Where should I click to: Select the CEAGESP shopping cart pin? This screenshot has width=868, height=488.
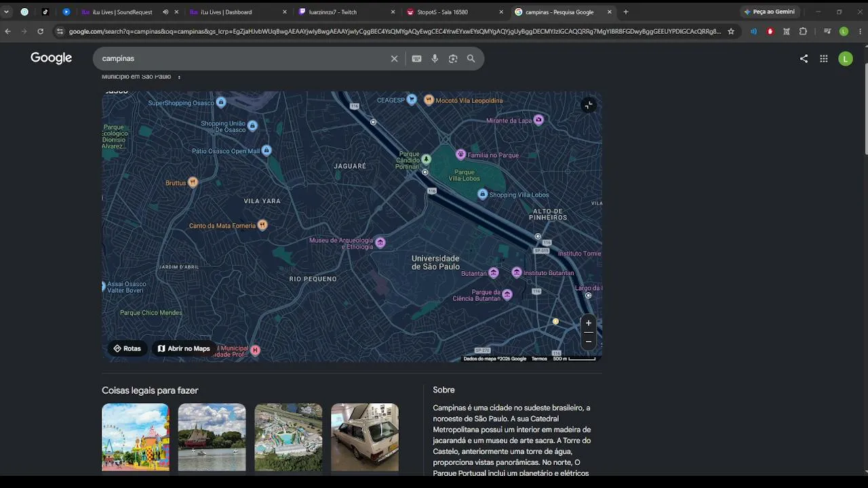(x=411, y=100)
